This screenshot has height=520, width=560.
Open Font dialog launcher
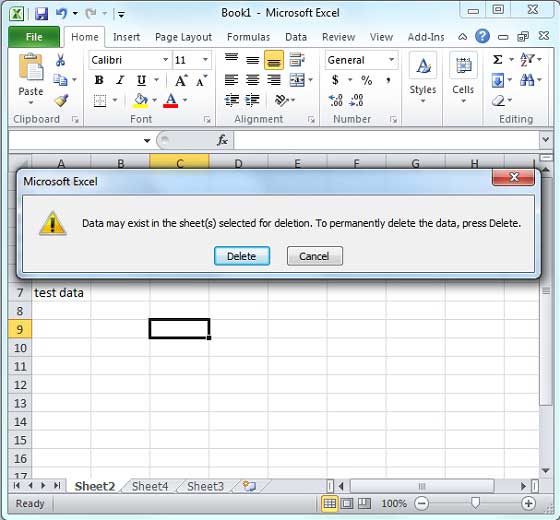coord(207,120)
